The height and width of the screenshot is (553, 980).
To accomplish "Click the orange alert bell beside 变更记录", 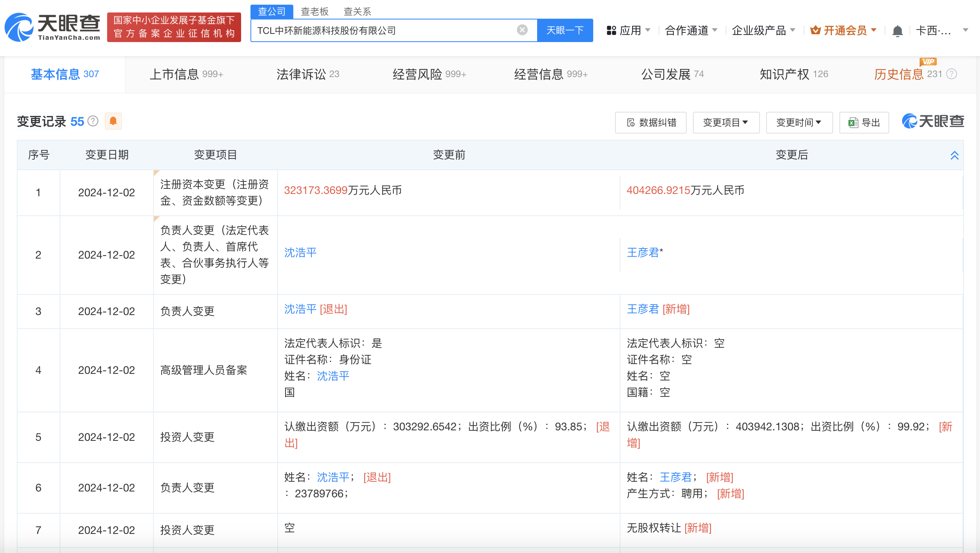I will [x=113, y=121].
